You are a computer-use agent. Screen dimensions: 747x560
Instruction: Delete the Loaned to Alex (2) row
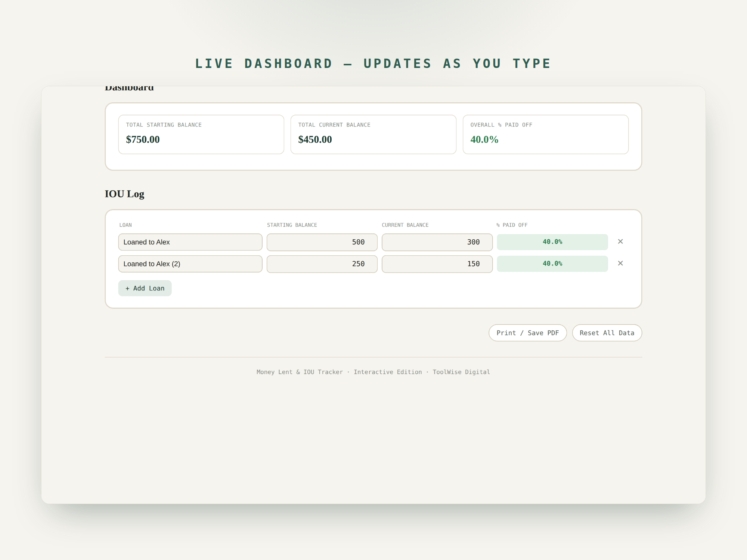point(620,263)
